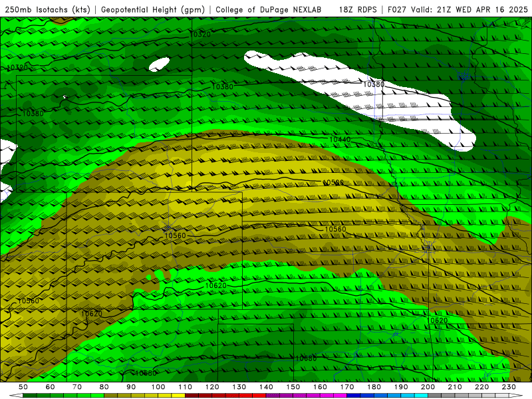Click the cyan swatch just before 200

[421, 396]
